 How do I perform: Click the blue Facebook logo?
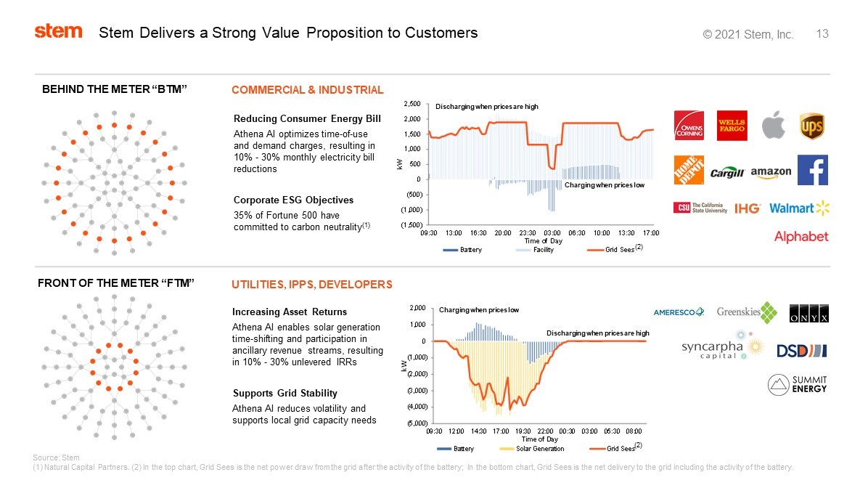pos(812,170)
